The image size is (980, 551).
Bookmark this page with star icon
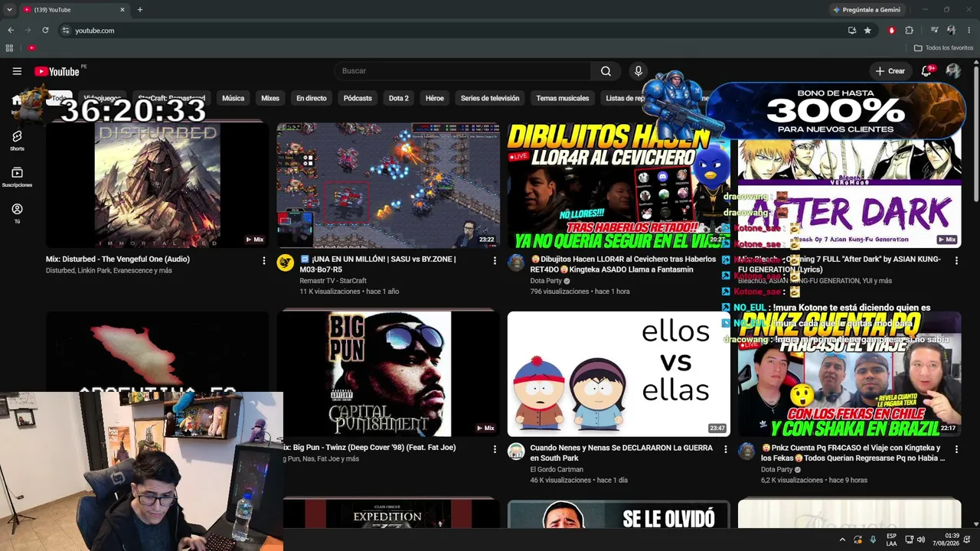click(867, 30)
